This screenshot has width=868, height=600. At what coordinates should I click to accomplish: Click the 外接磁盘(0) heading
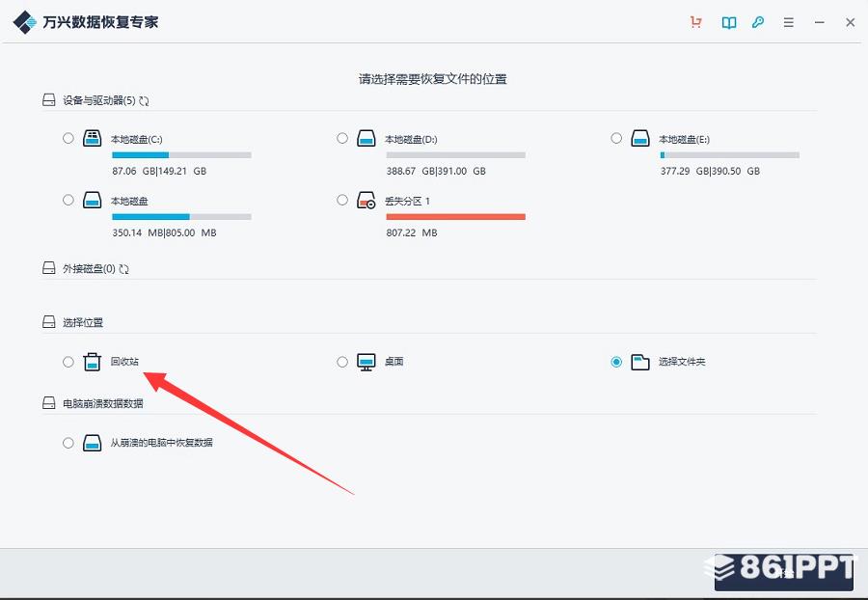(x=89, y=268)
